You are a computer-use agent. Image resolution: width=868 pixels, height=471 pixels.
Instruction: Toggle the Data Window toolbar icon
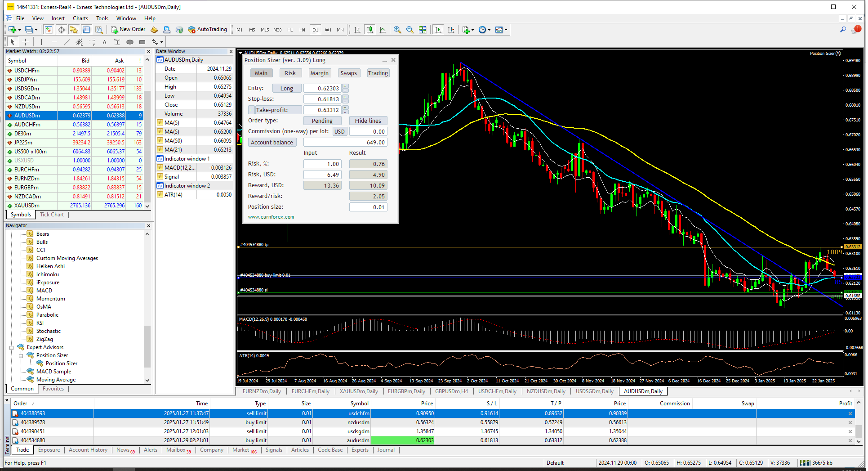click(61, 30)
